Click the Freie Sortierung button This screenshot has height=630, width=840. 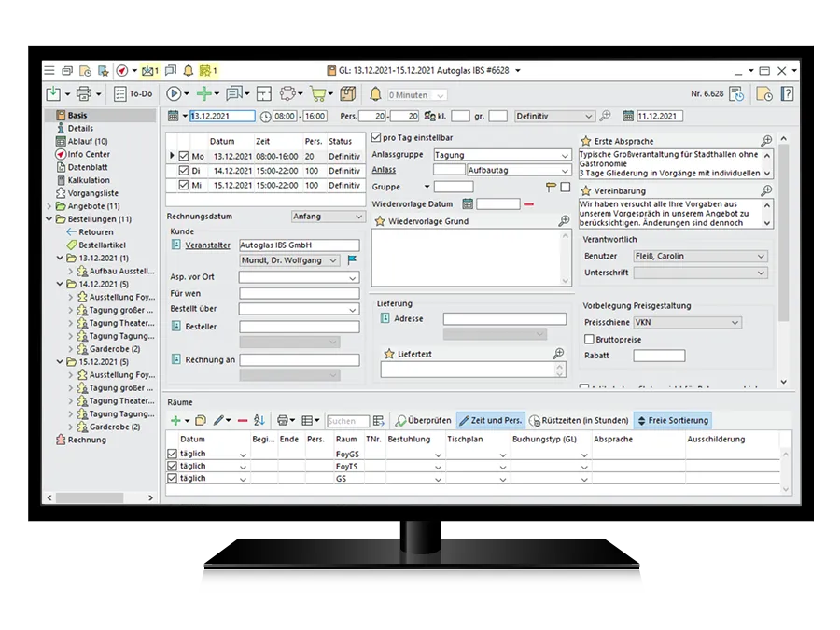(x=672, y=421)
